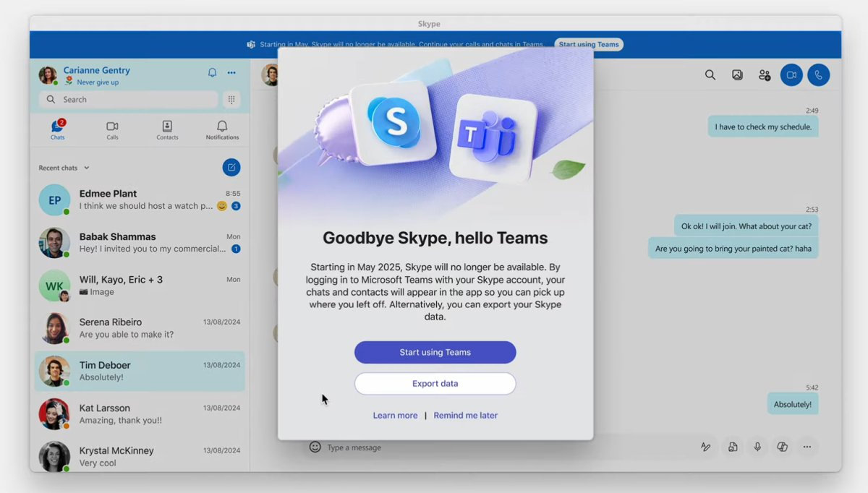Record a voice message with microphone icon
Viewport: 868px width, 493px height.
click(757, 447)
